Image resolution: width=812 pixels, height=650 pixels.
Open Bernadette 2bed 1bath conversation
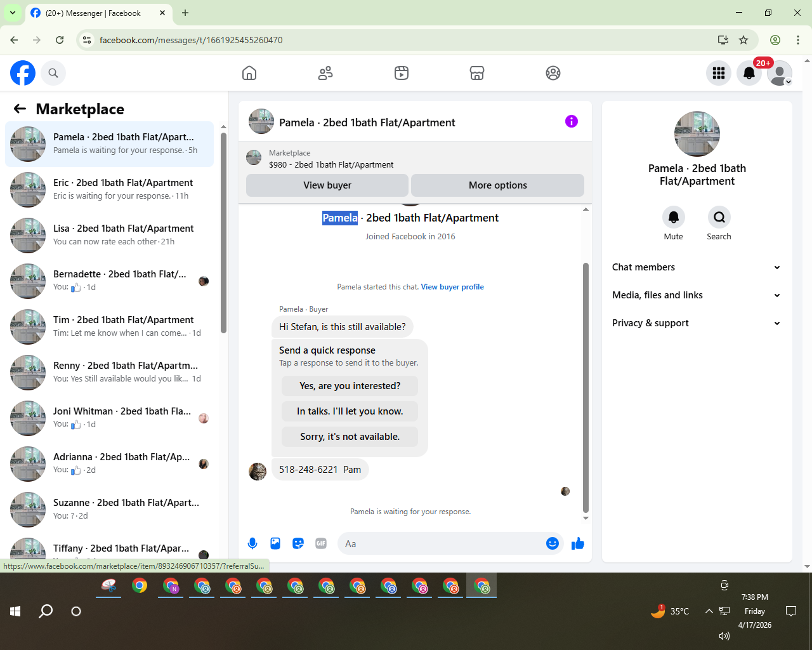click(x=109, y=281)
